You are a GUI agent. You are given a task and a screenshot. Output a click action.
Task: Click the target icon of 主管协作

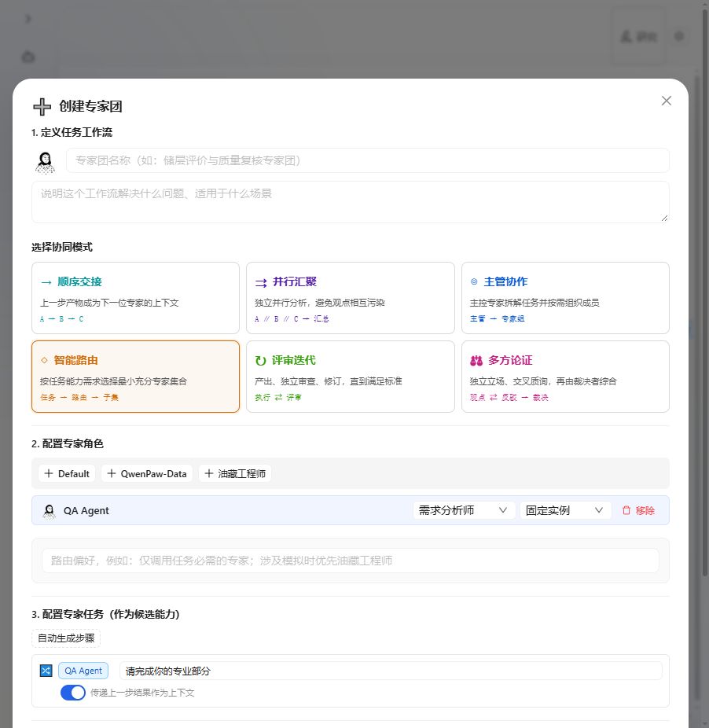474,281
